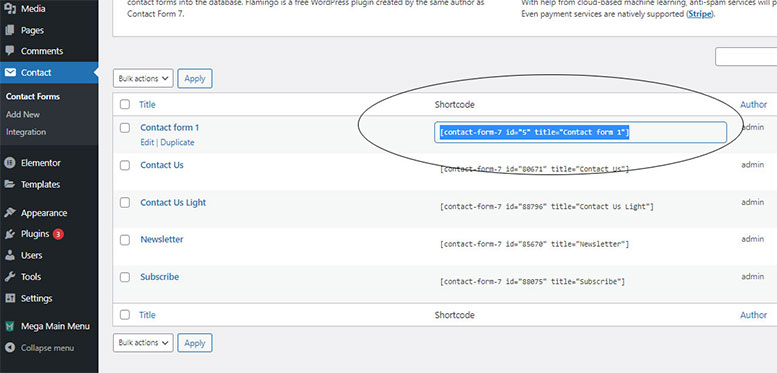Click the Settings sliders icon
Screen dimensions: 777x373
tap(10, 298)
